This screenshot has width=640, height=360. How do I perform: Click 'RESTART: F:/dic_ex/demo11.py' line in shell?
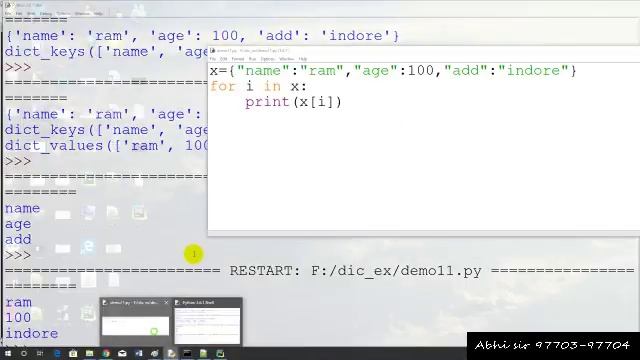tap(355, 271)
